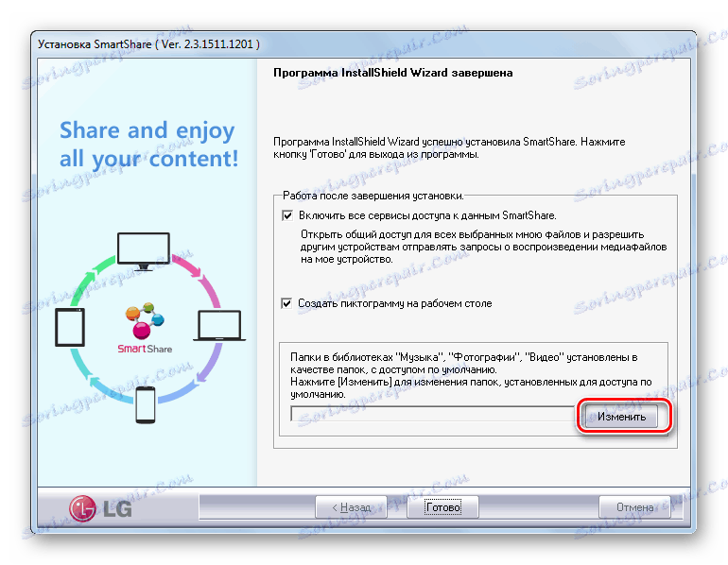The width and height of the screenshot is (728, 565).
Task: Click the Готово button to finish
Action: (x=442, y=507)
